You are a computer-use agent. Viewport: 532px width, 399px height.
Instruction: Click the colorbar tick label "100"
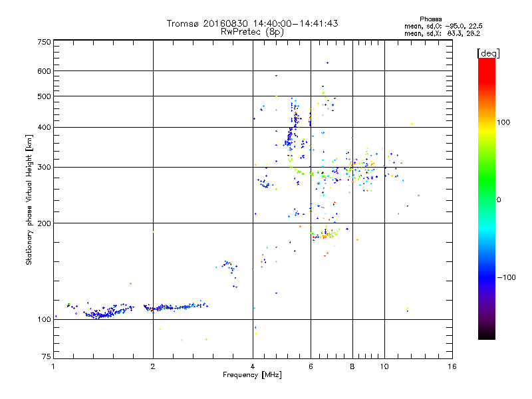[x=503, y=122]
